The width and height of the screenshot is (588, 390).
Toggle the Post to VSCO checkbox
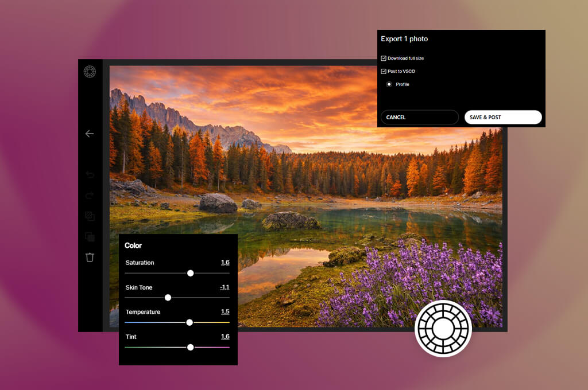coord(383,71)
